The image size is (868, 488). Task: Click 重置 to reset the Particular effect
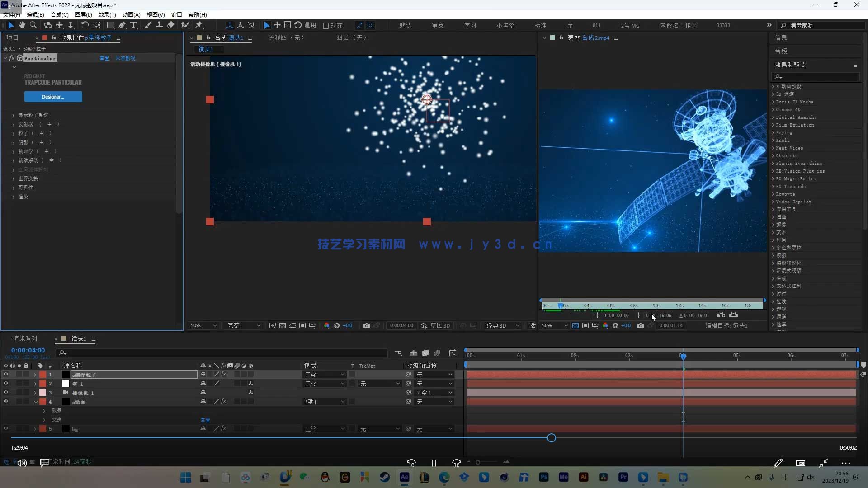point(104,58)
